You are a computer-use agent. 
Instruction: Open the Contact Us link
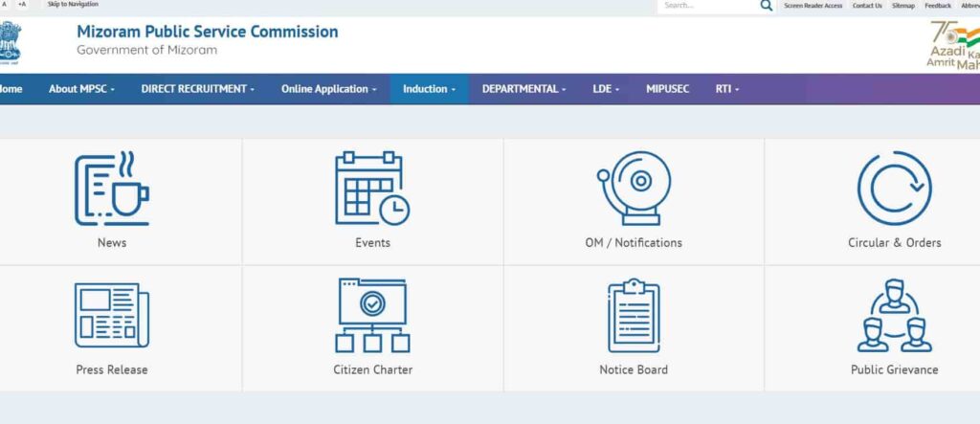tap(867, 6)
